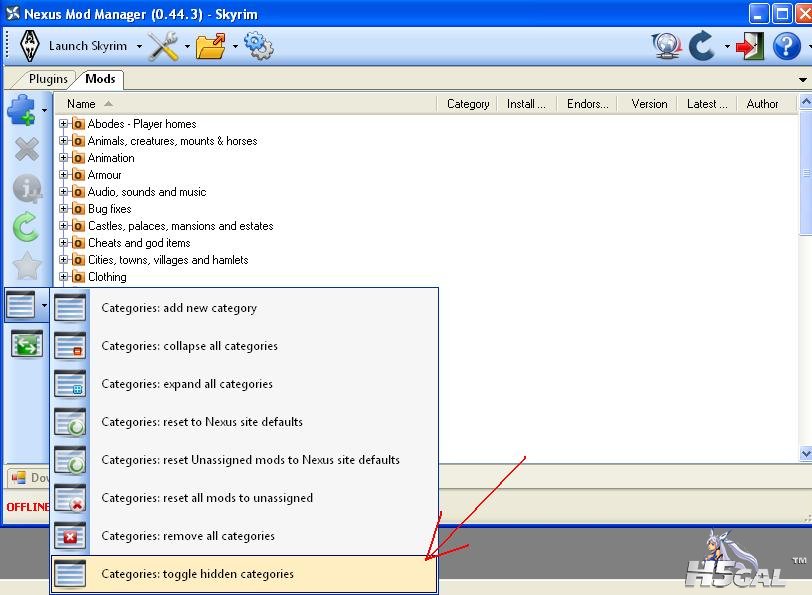This screenshot has width=812, height=595.
Task: Expand the Clothing category
Action: click(64, 277)
